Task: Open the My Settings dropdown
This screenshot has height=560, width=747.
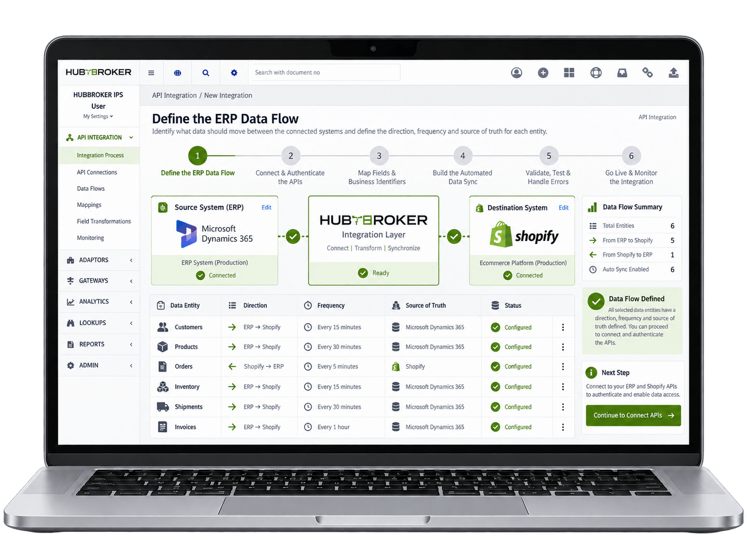Action: pos(98,117)
